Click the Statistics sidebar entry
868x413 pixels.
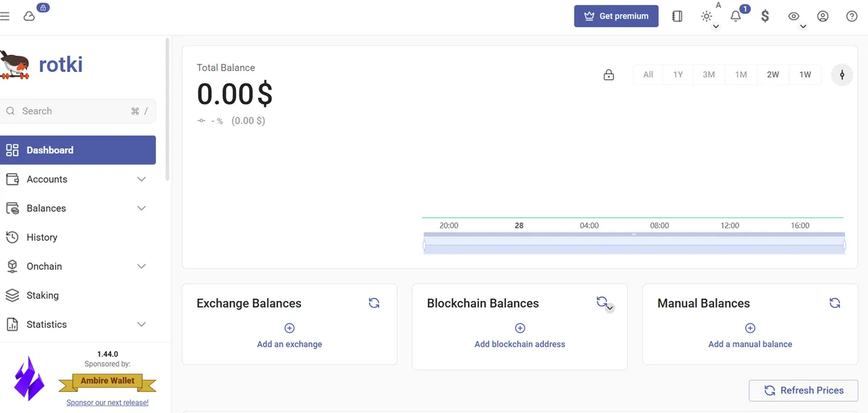[x=78, y=325]
